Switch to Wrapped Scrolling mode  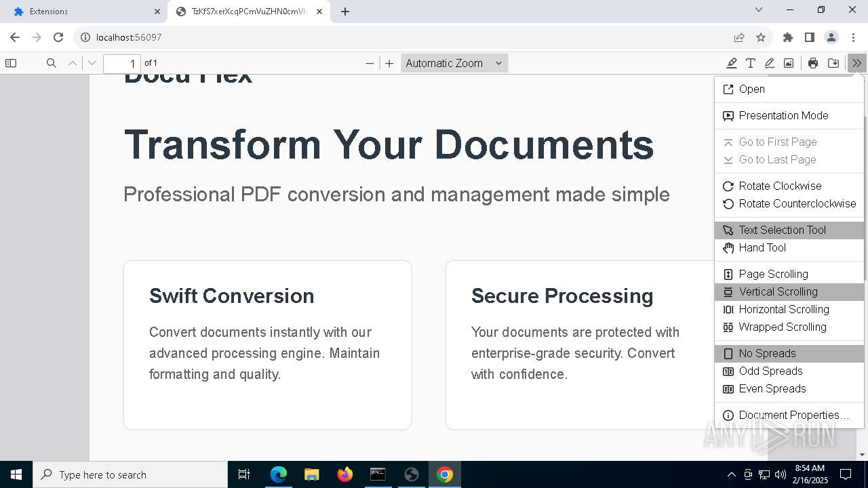(789, 327)
